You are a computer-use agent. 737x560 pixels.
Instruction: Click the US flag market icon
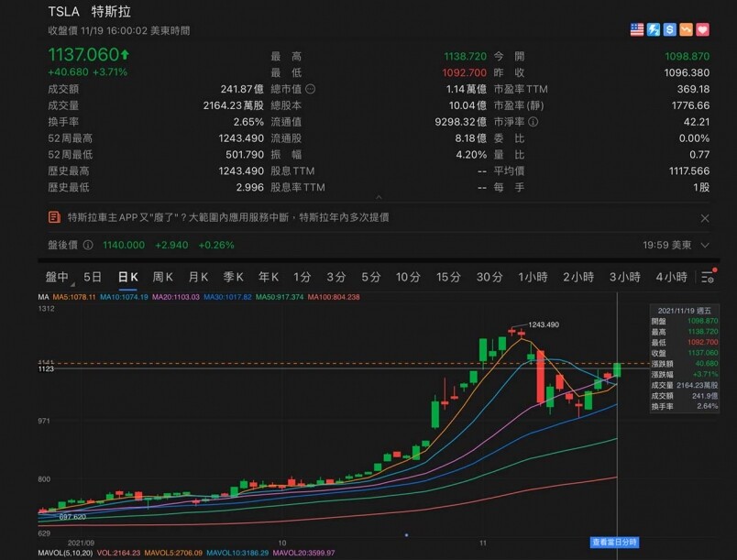point(637,29)
